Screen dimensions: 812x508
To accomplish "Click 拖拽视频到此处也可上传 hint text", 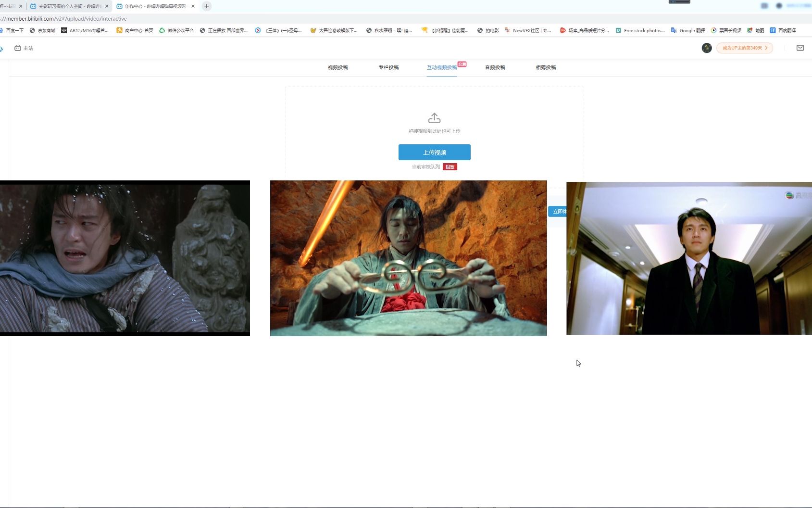I will tap(435, 131).
